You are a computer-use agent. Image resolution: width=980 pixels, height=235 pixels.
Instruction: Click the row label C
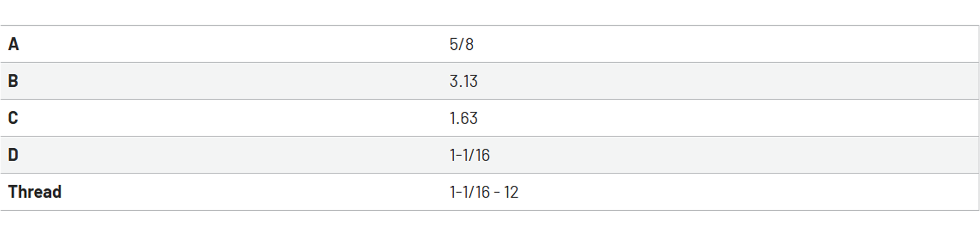[x=13, y=118]
